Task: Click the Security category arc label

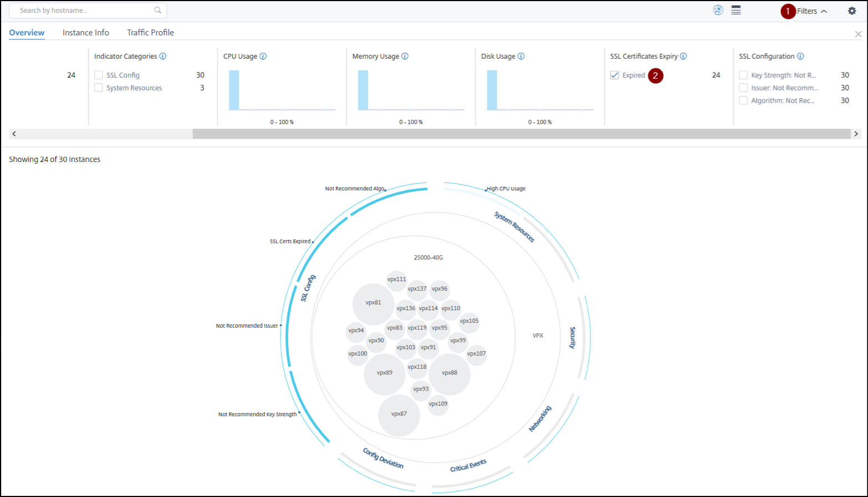Action: [573, 337]
